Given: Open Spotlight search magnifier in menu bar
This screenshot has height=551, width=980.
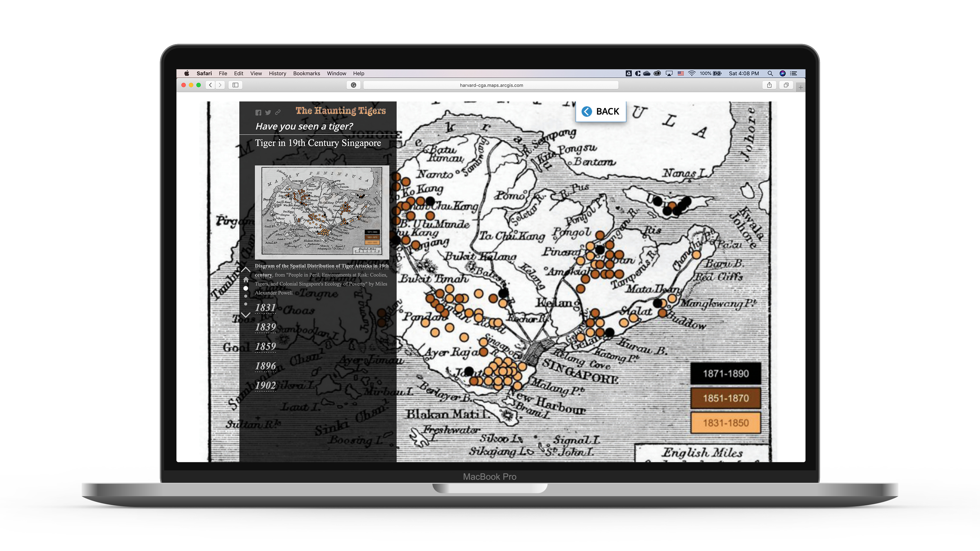Looking at the screenshot, I should (x=770, y=73).
